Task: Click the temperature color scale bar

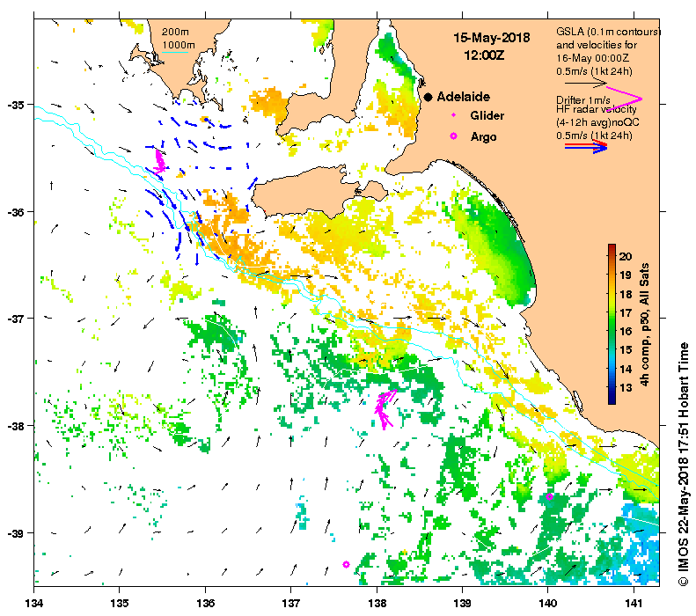Action: pyautogui.click(x=612, y=324)
